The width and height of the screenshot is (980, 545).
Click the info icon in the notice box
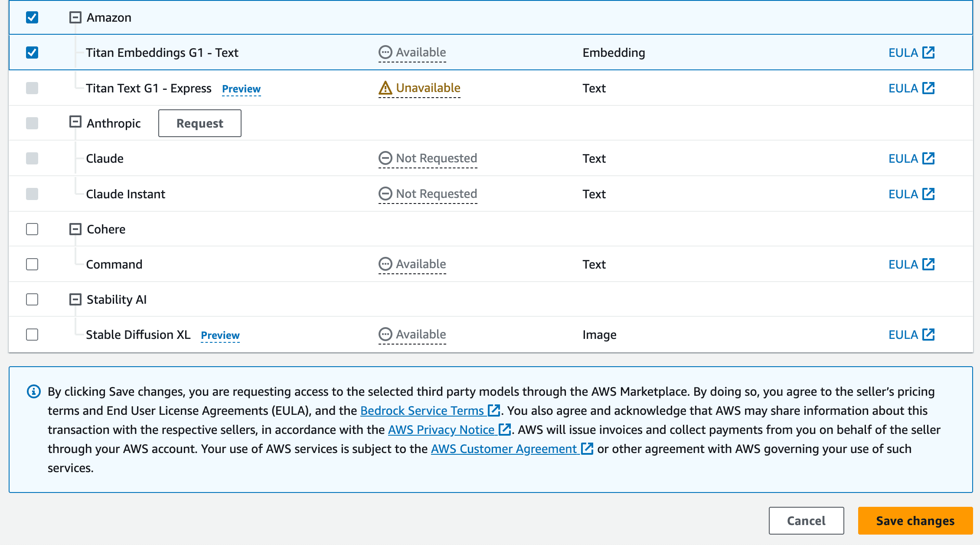pyautogui.click(x=34, y=391)
